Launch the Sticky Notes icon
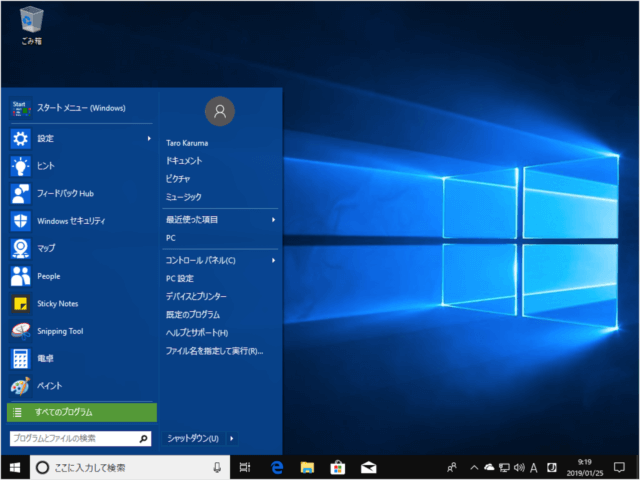Viewport: 640px width, 480px height. tap(20, 304)
